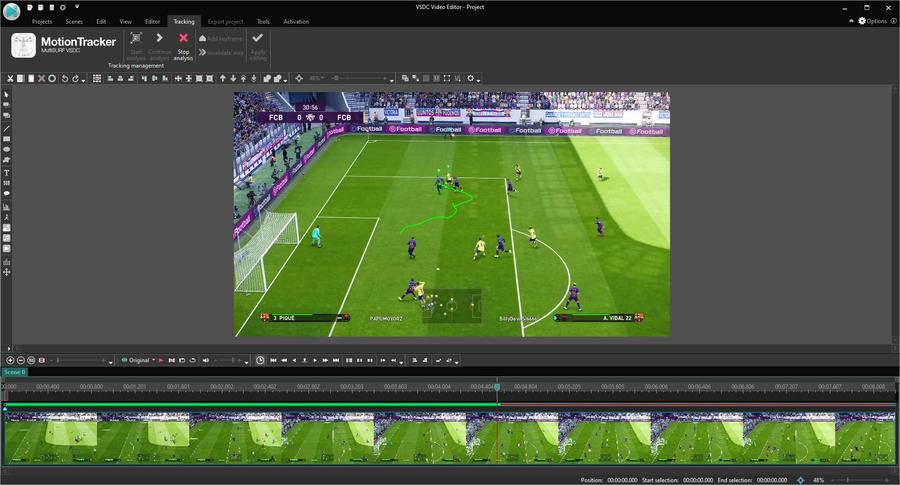This screenshot has width=900, height=485.
Task: Click the Invalidate area button
Action: tap(221, 52)
